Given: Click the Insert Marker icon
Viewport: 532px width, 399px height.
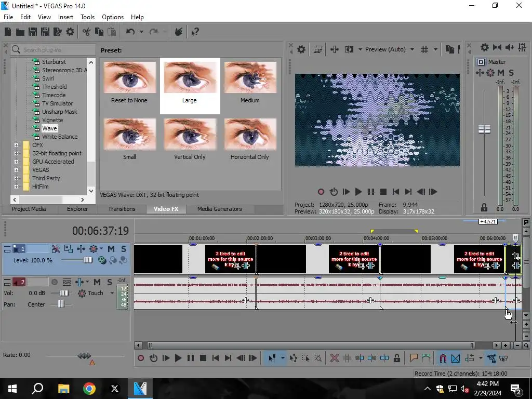Looking at the screenshot, I should 414,358.
